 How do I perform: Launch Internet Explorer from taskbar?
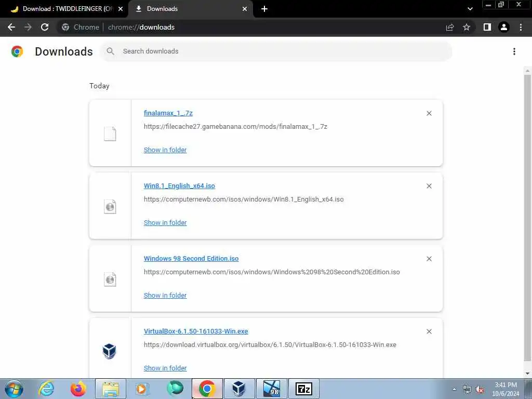pos(46,389)
